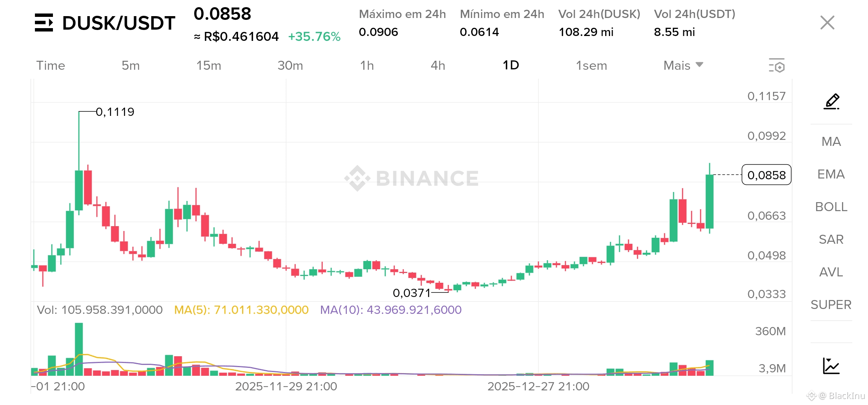The width and height of the screenshot is (868, 405).
Task: Choose the Time line view
Action: pos(51,66)
